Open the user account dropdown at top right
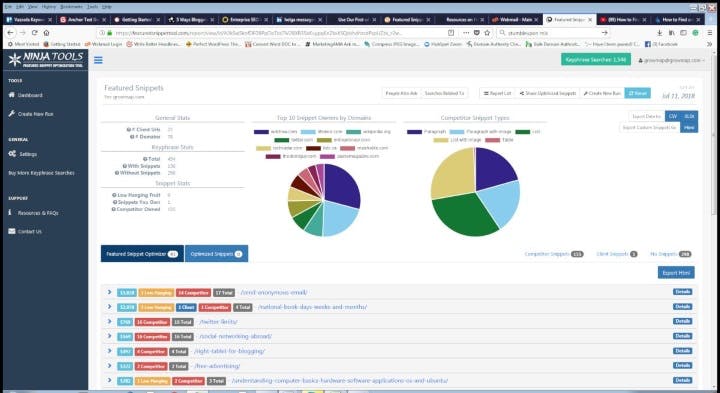This screenshot has width=720, height=393. point(671,60)
